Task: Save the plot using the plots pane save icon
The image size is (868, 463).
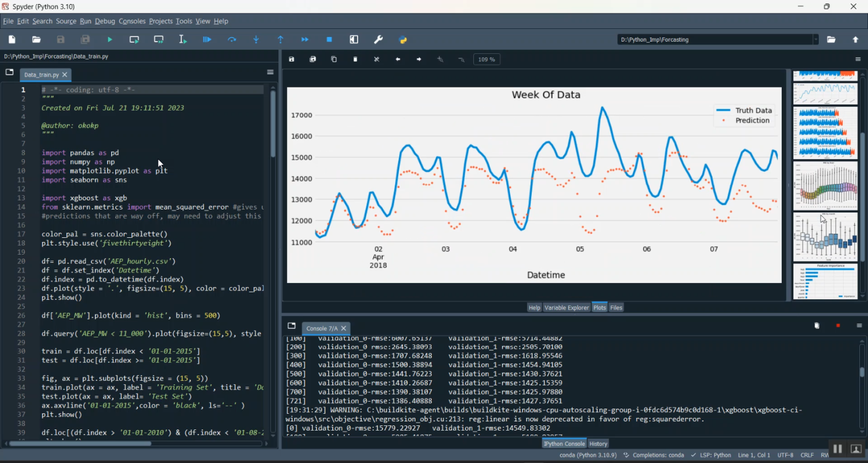Action: (x=292, y=60)
